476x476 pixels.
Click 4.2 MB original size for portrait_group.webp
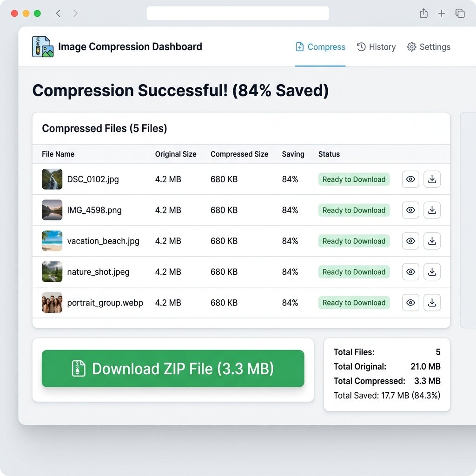pyautogui.click(x=168, y=303)
